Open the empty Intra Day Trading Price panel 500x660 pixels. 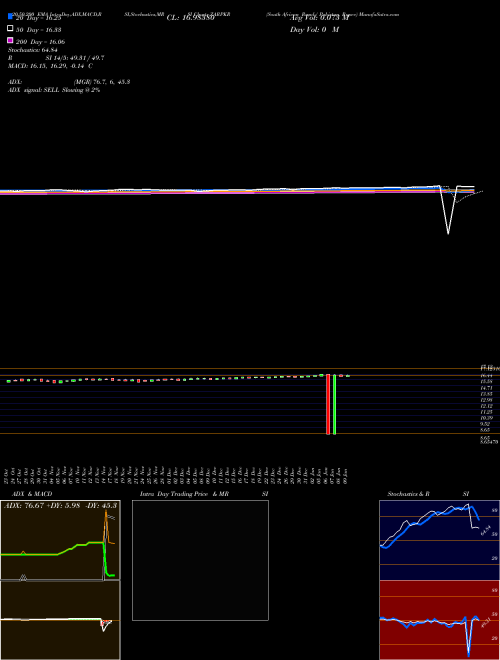coord(200,560)
